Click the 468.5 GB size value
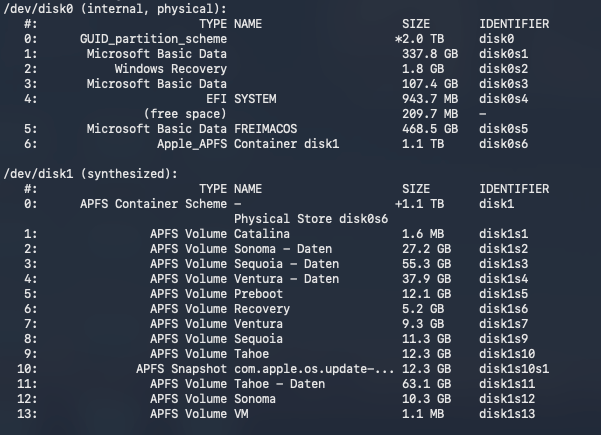This screenshot has height=435, width=601. click(430, 129)
